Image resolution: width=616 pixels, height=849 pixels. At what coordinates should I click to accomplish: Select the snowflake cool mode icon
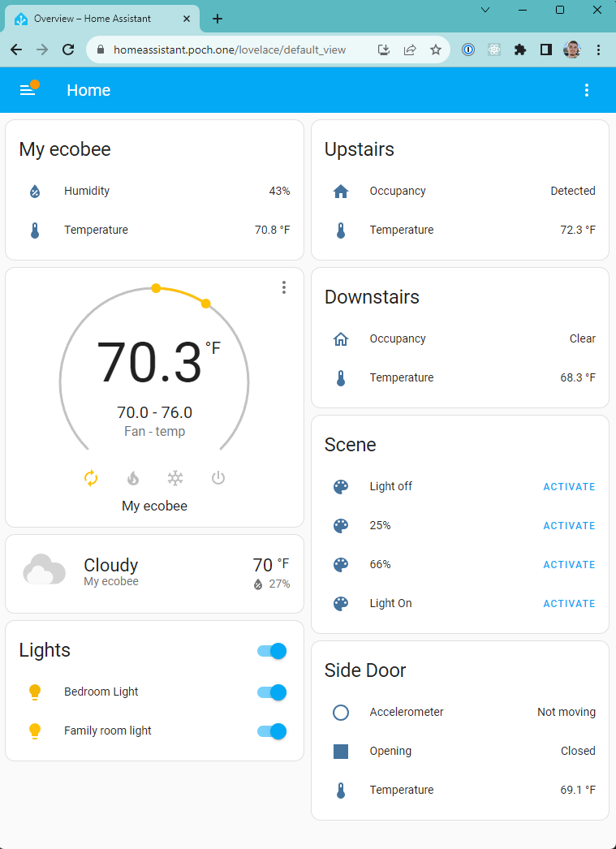175,478
